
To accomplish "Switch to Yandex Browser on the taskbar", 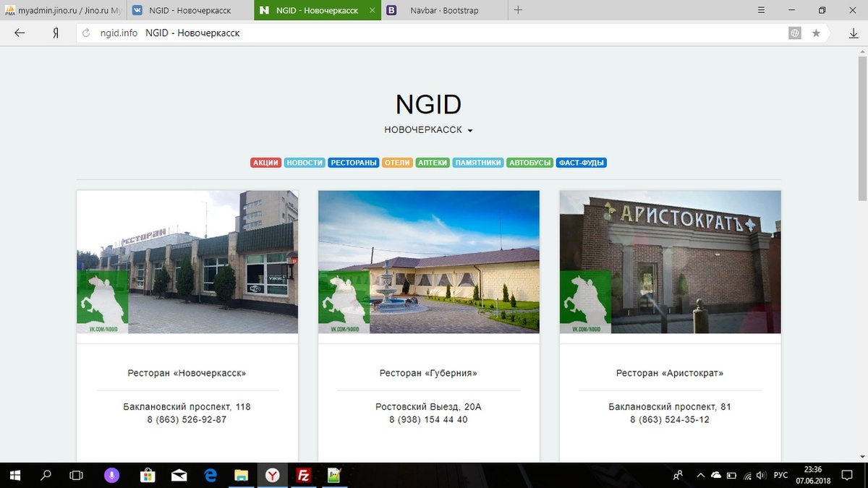I will click(x=273, y=475).
